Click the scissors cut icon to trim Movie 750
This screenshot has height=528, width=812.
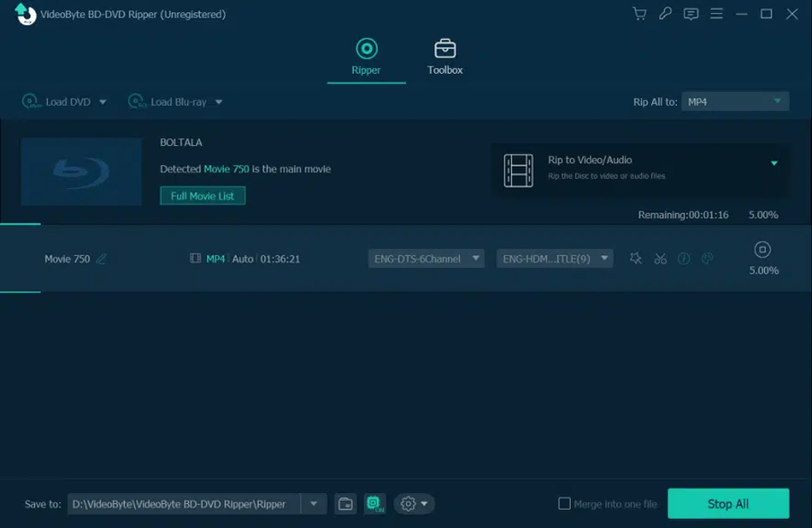[659, 258]
